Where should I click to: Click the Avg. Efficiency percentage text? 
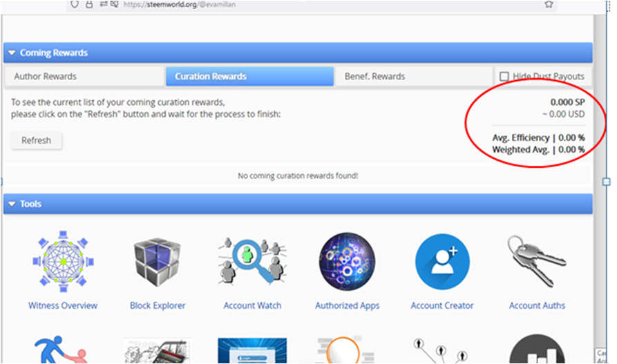point(538,137)
